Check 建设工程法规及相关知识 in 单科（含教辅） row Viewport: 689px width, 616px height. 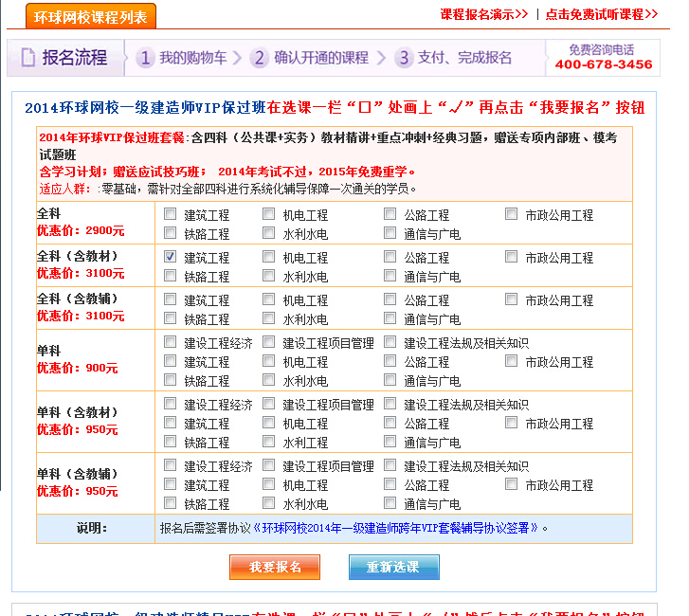(390, 465)
